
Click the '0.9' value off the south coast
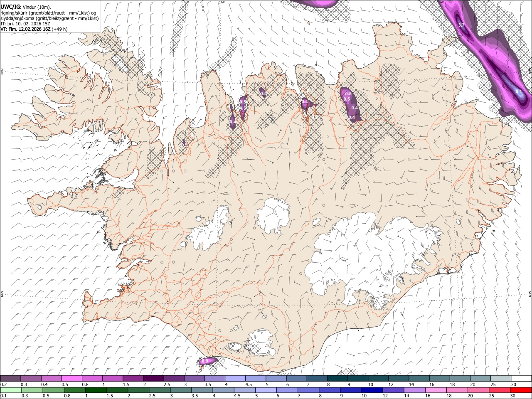tap(204, 361)
